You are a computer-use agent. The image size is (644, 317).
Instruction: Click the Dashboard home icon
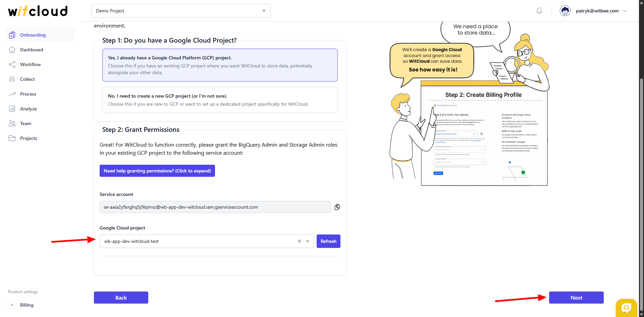(12, 50)
